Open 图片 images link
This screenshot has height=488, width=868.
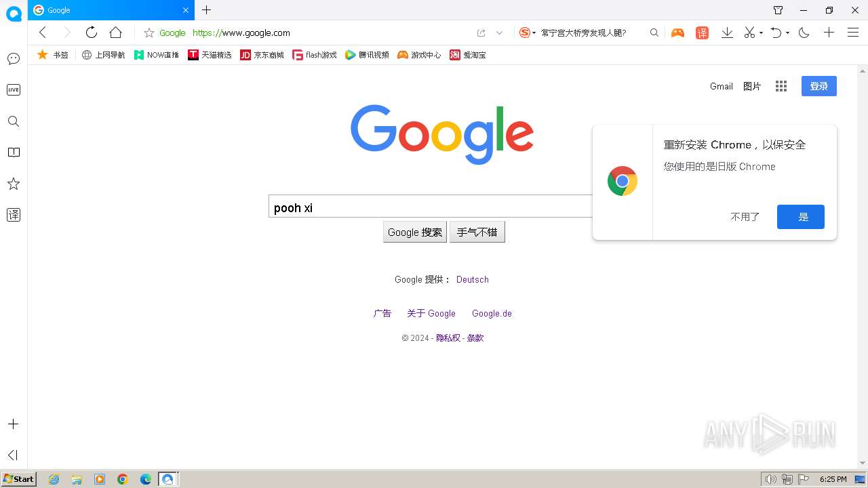point(752,86)
